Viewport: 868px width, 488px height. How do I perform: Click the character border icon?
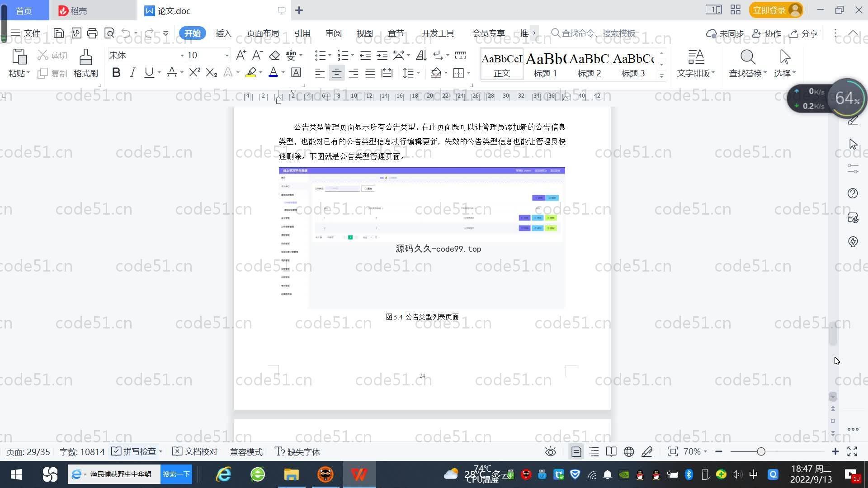(296, 72)
